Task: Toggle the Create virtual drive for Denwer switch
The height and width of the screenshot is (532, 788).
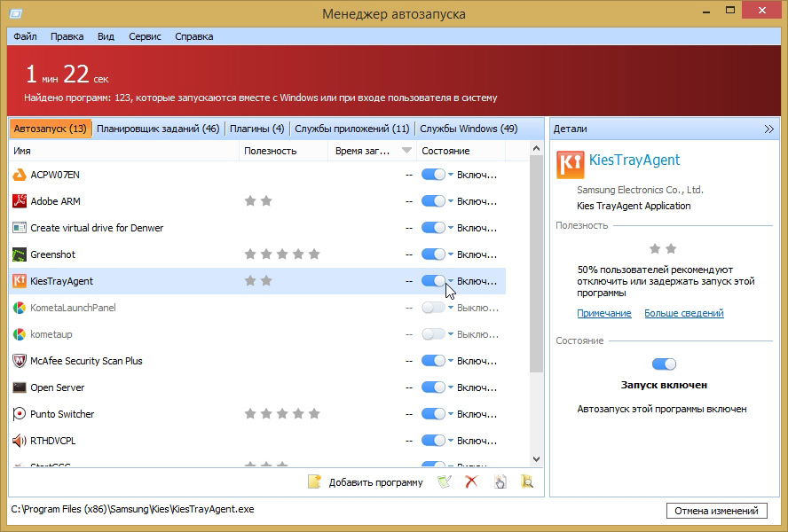Action: point(433,228)
